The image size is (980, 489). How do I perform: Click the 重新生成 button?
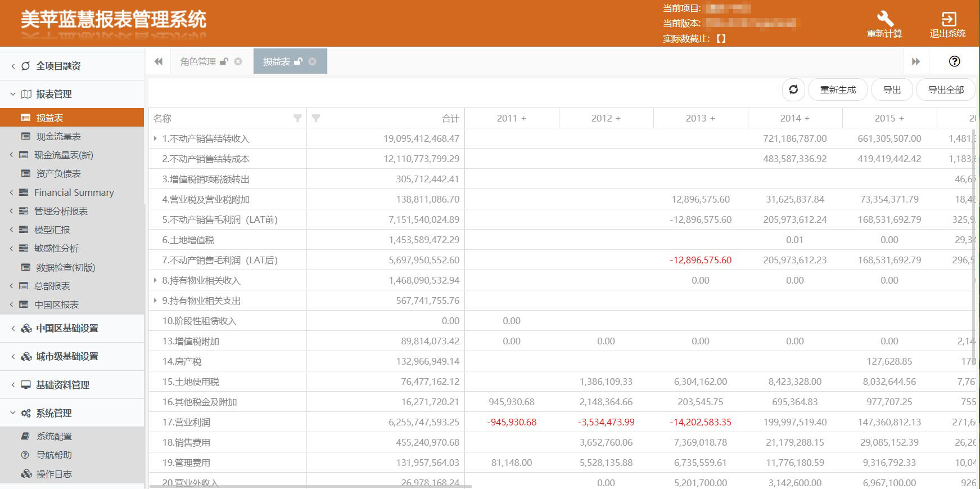[x=838, y=89]
